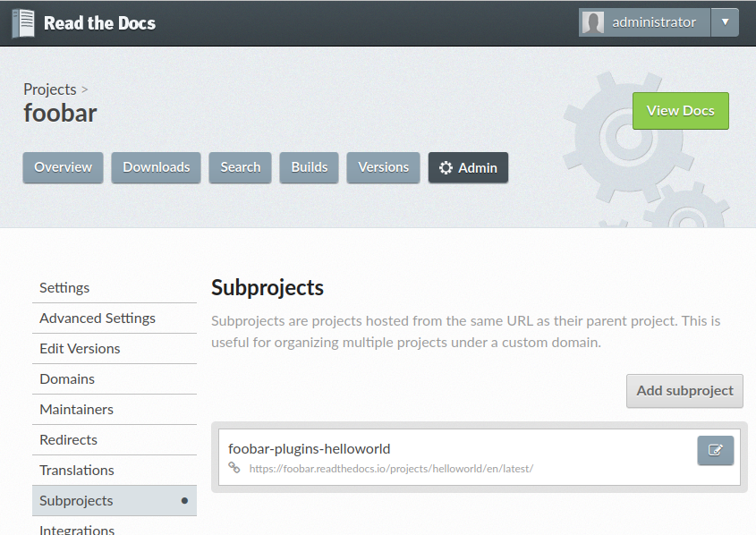Select Maintainers in the sidebar
The width and height of the screenshot is (756, 535).
pyautogui.click(x=115, y=409)
